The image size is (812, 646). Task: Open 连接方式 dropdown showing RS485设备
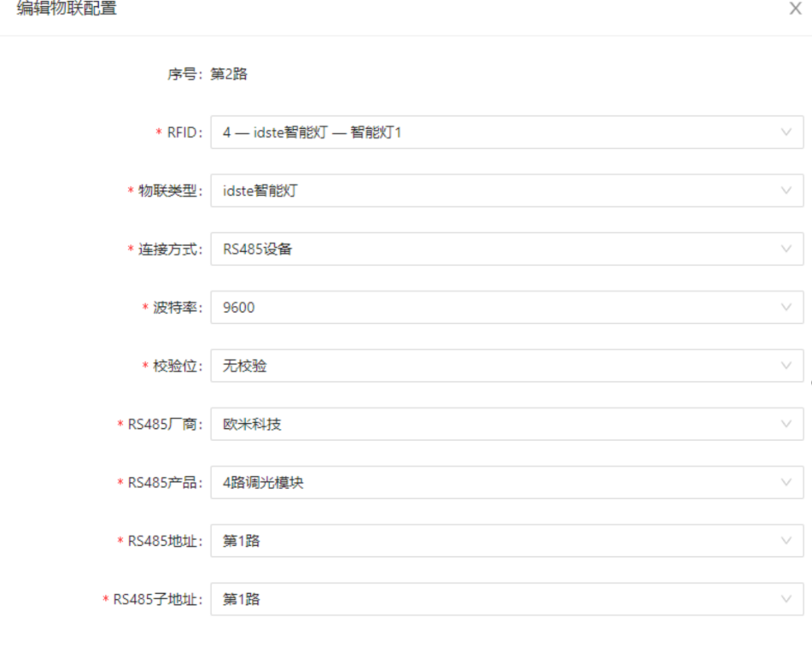pos(495,249)
